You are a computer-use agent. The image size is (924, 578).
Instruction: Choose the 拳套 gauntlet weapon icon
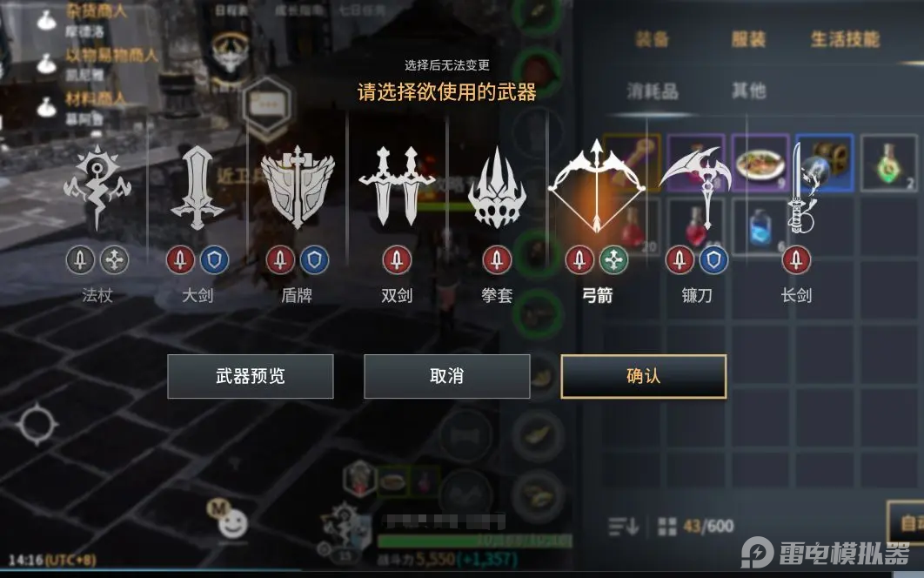pos(497,187)
